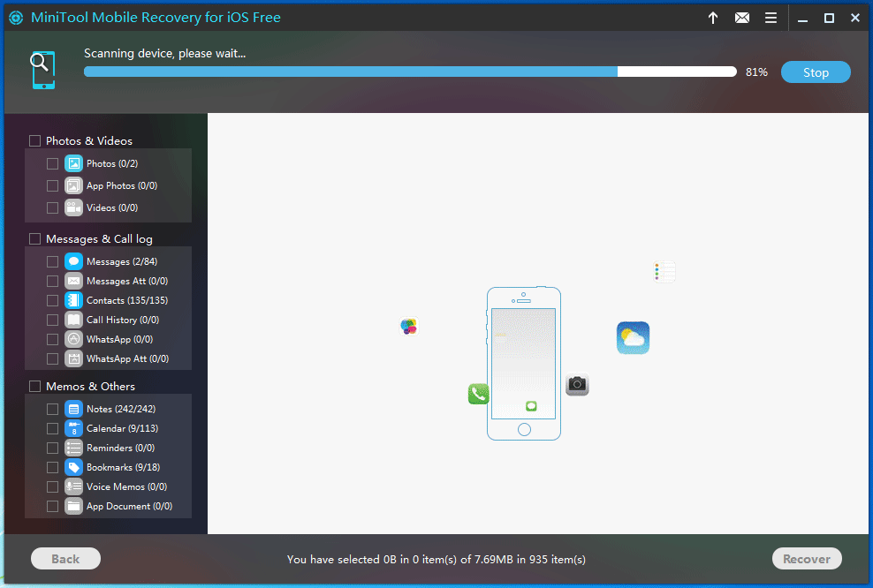Open the "Messages (2/84)" label
Image resolution: width=873 pixels, height=588 pixels.
coord(122,261)
